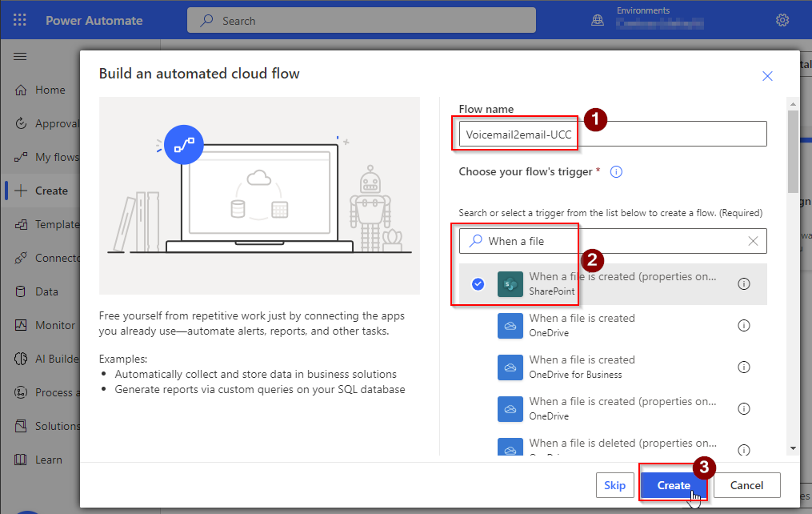Close the Build an automated cloud flow dialog

(767, 76)
